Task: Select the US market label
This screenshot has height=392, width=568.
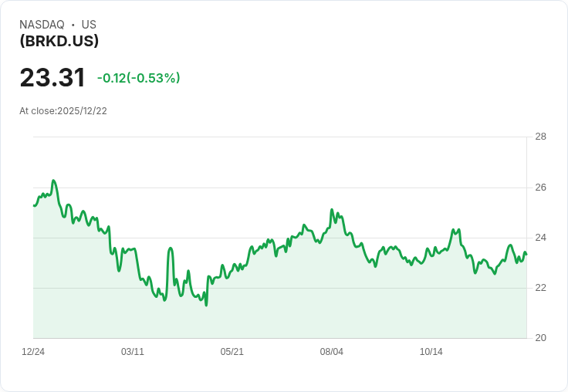Action: coord(89,25)
